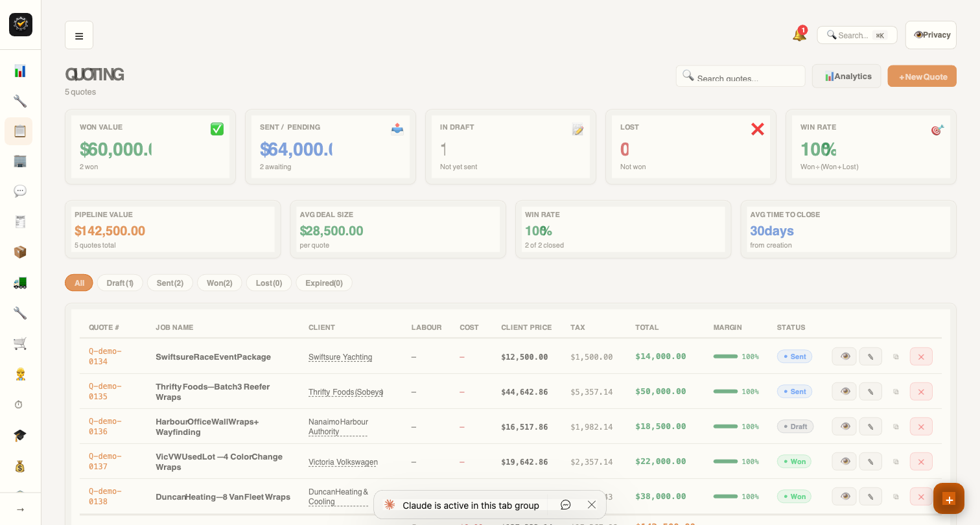
Task: Open clipboard quoting sidebar icon
Action: 20,131
